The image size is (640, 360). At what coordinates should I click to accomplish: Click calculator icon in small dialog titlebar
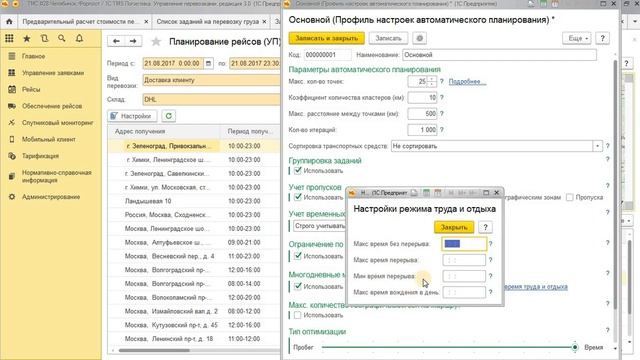tap(426, 193)
